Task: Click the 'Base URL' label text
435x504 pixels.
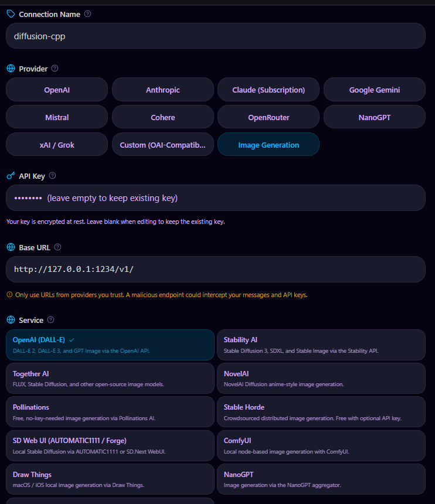Action: click(35, 247)
